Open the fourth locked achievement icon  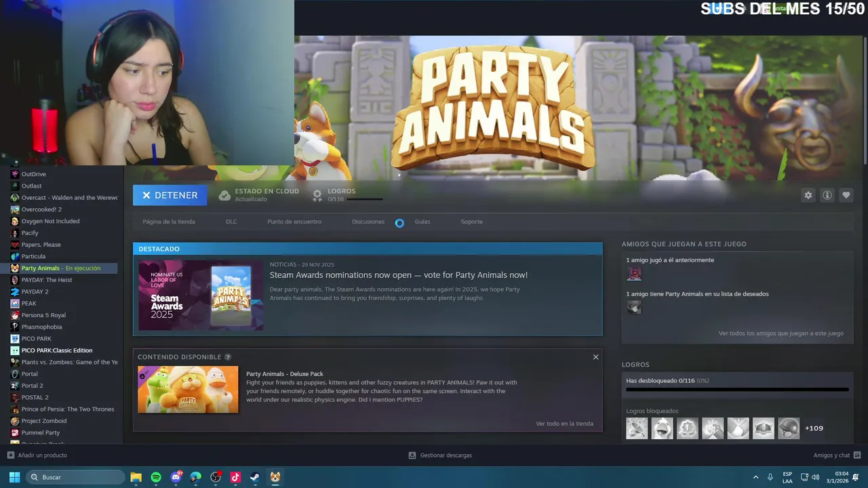[713, 428]
